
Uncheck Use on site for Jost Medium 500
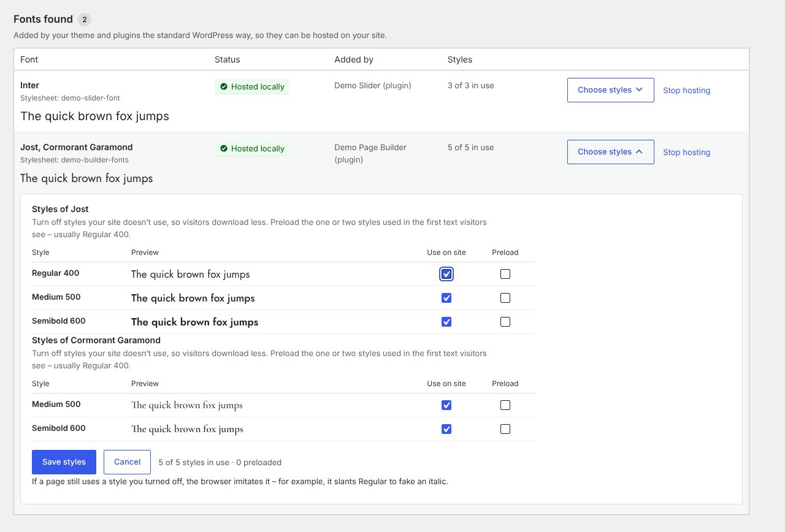[446, 298]
